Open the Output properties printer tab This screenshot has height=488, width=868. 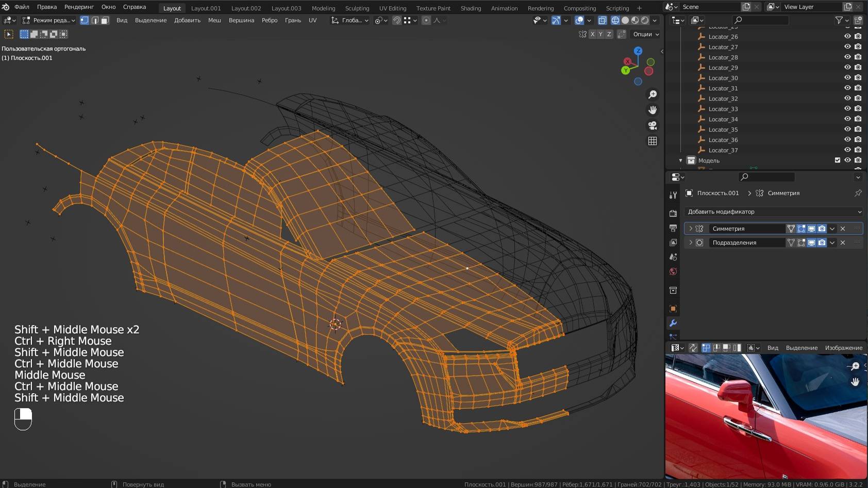pyautogui.click(x=673, y=227)
